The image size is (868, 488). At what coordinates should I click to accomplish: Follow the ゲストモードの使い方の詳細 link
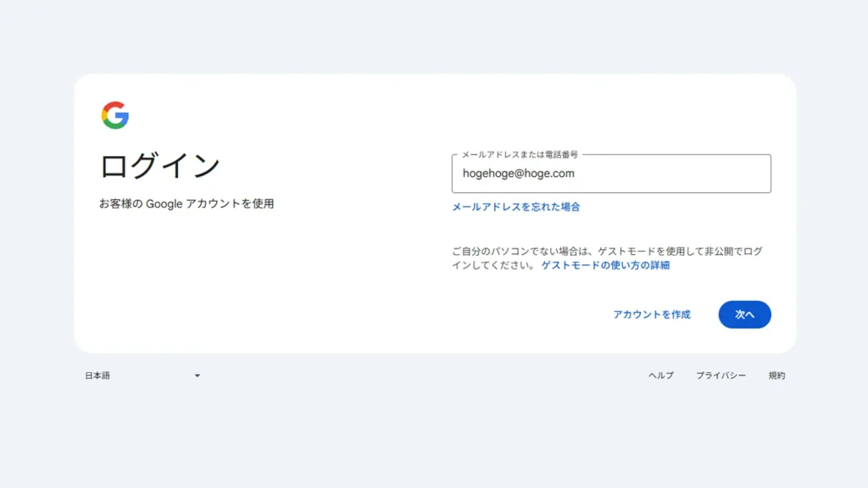[x=605, y=265]
